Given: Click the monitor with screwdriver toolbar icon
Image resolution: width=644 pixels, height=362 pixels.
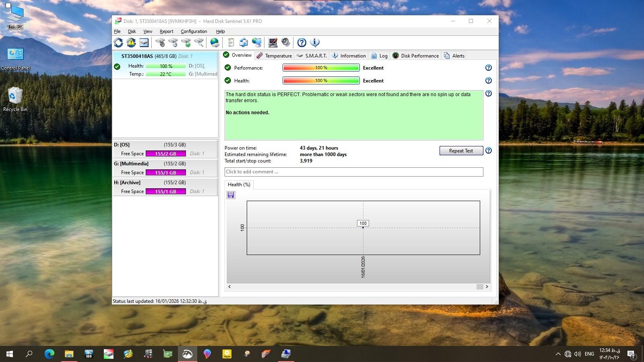Looking at the screenshot, I should pyautogui.click(x=273, y=43).
